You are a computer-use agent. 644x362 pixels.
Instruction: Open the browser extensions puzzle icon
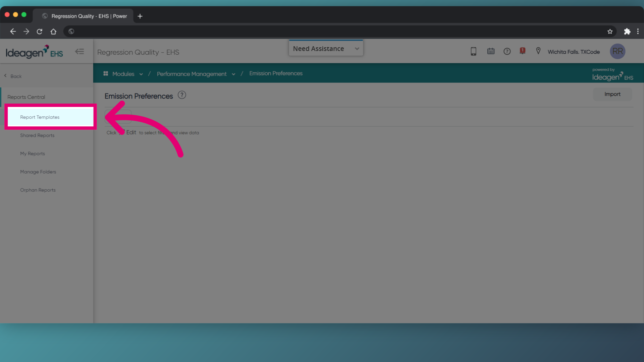(627, 32)
